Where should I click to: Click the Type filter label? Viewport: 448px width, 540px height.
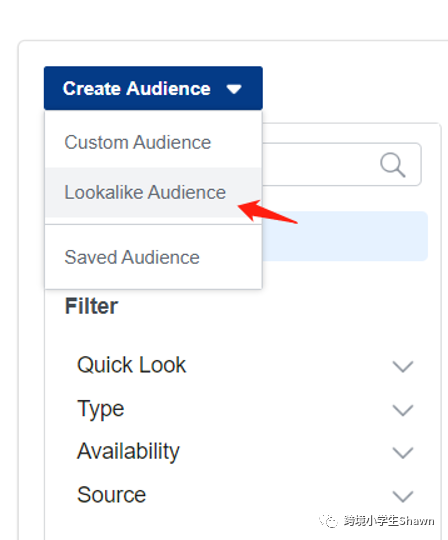pyautogui.click(x=101, y=409)
